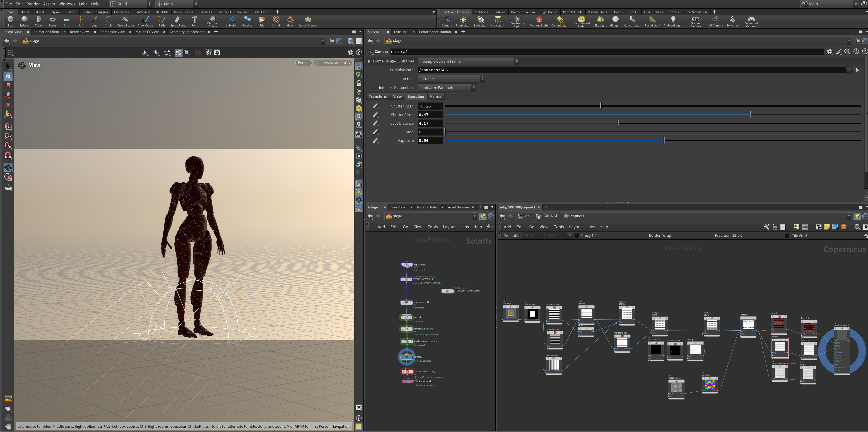Image resolution: width=868 pixels, height=432 pixels.
Task: Toggle pin on the Scene View path bar
Action: click(331, 41)
